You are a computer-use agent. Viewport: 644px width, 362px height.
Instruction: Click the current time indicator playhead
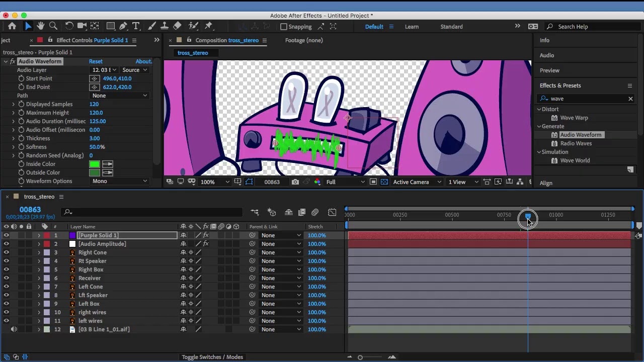coord(528,217)
